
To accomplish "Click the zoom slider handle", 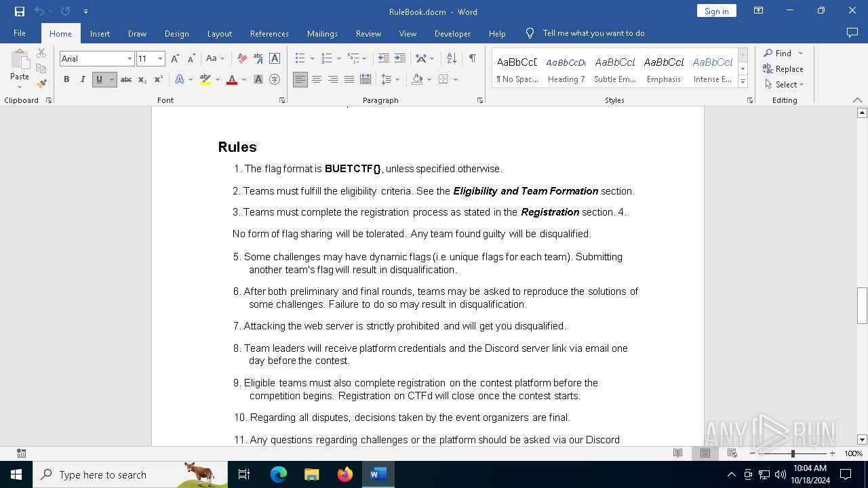I will point(793,453).
